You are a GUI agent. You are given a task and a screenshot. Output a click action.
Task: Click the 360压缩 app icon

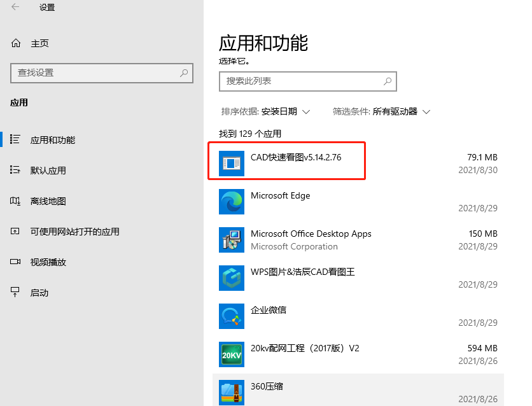point(232,393)
